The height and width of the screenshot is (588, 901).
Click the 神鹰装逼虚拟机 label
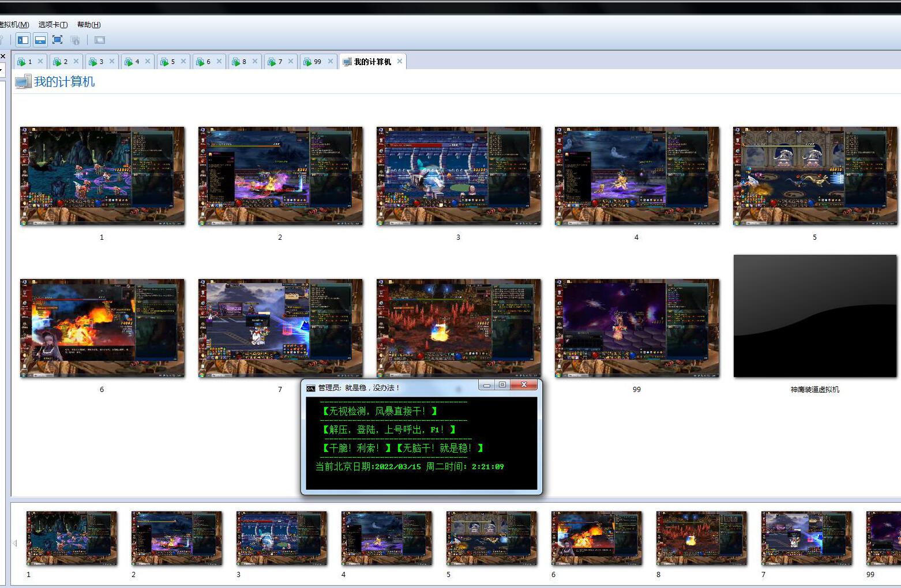(814, 390)
